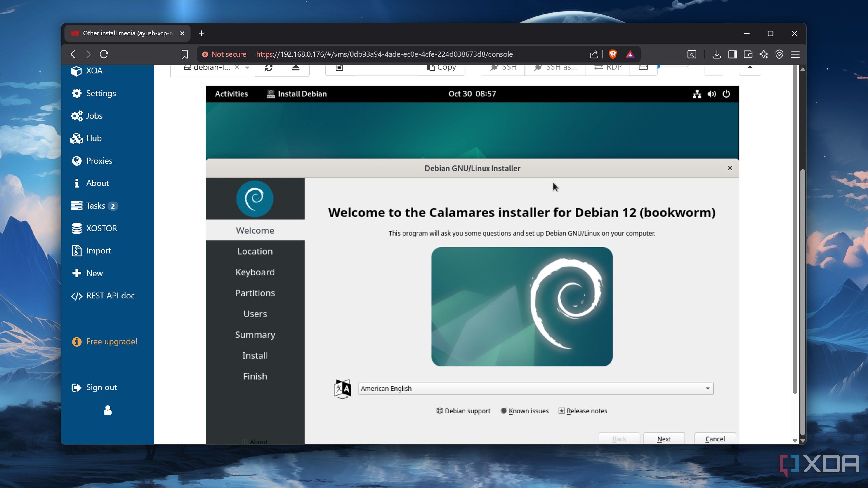Expand the debian ISO dropdown arrow

click(x=247, y=68)
